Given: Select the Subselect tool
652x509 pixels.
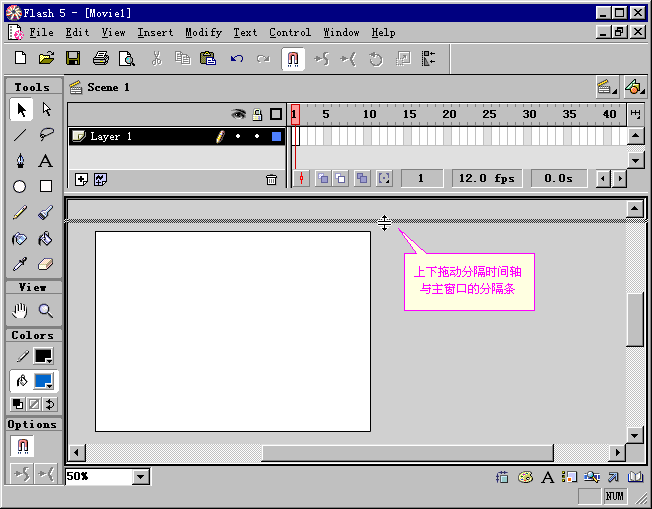Looking at the screenshot, I should click(46, 110).
